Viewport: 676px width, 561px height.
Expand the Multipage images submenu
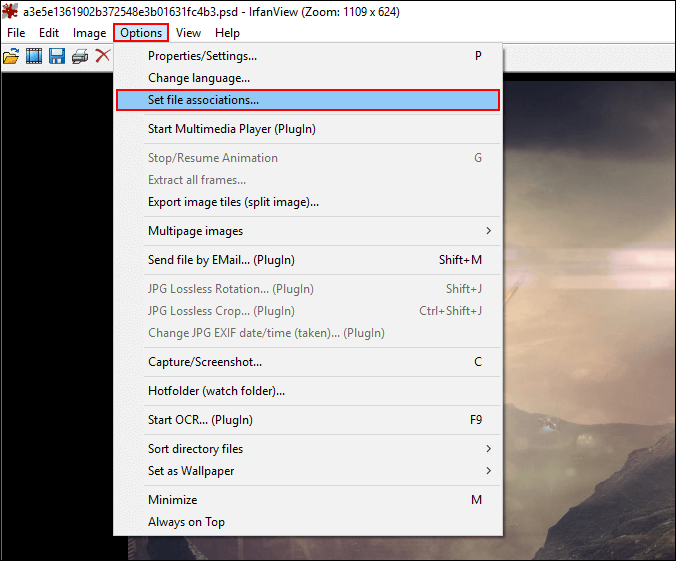tap(308, 231)
